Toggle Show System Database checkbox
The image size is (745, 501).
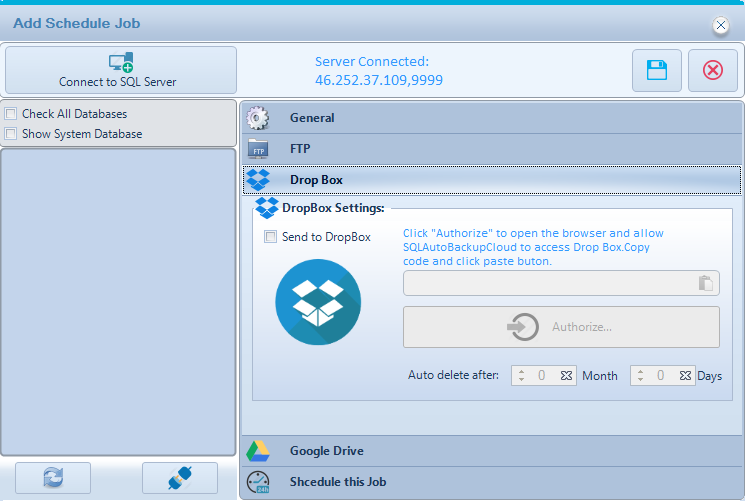[10, 134]
